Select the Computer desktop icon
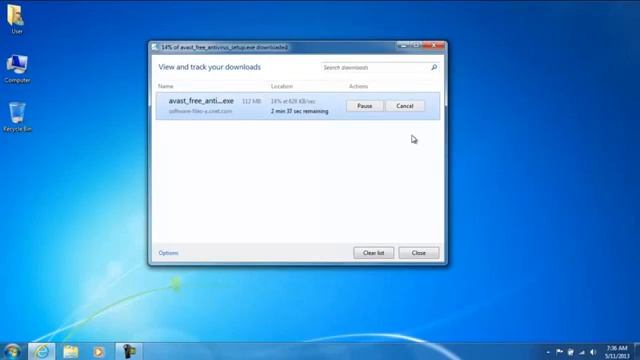This screenshot has width=640, height=360. (x=17, y=69)
